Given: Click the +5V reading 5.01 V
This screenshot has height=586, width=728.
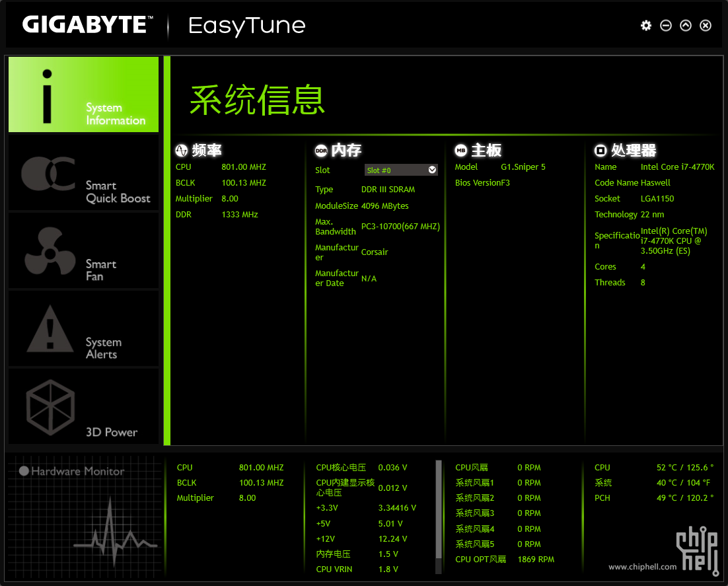Looking at the screenshot, I should (x=390, y=524).
